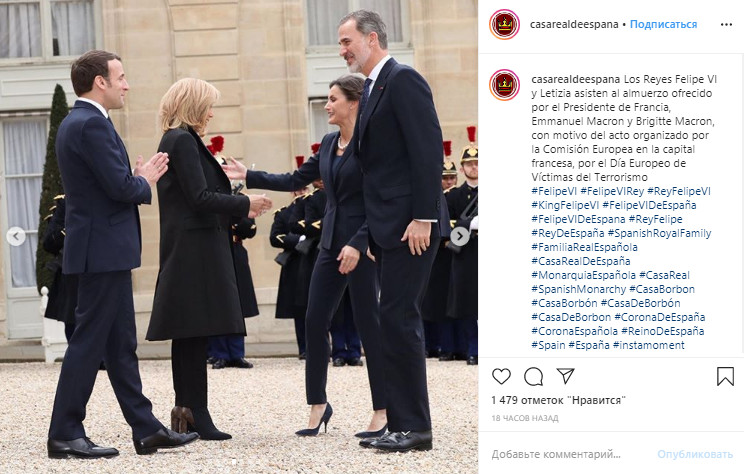
Task: Share post via the paper plane icon
Action: pyautogui.click(x=566, y=376)
